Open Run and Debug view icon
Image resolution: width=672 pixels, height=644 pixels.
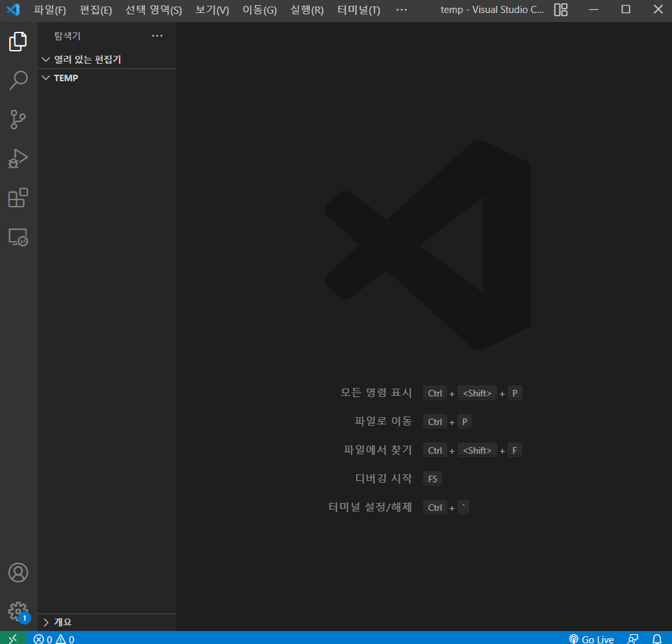[18, 159]
